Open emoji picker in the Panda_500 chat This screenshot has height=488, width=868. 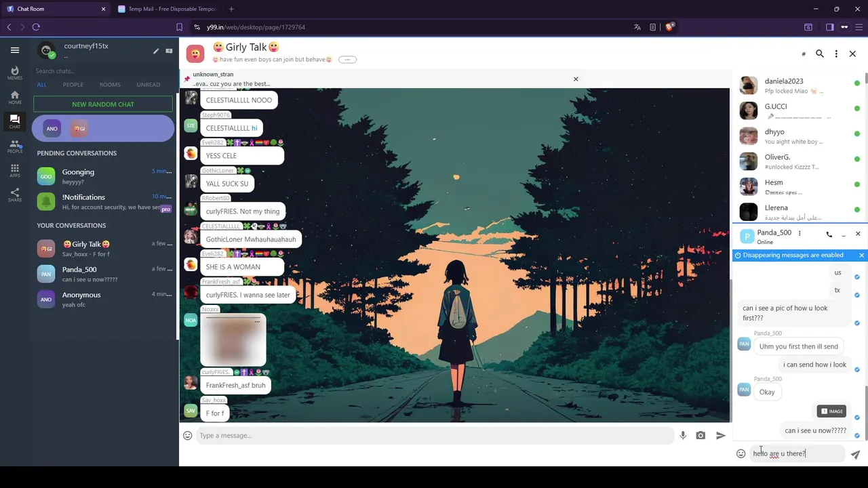pos(741,454)
